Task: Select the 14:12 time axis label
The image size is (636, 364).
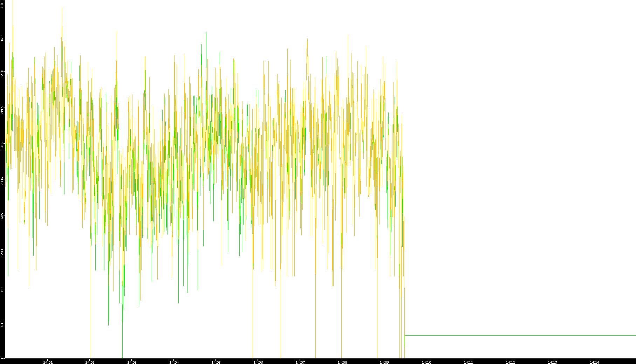Action: click(510, 362)
